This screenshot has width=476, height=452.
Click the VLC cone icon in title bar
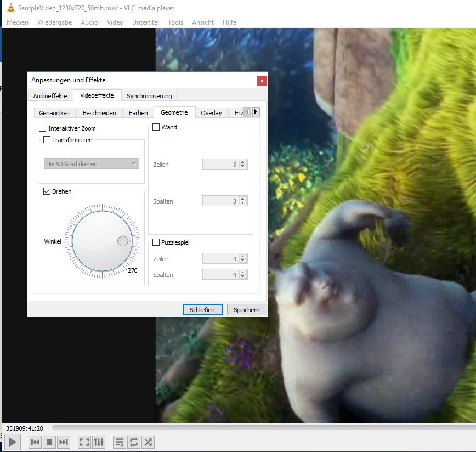click(10, 8)
